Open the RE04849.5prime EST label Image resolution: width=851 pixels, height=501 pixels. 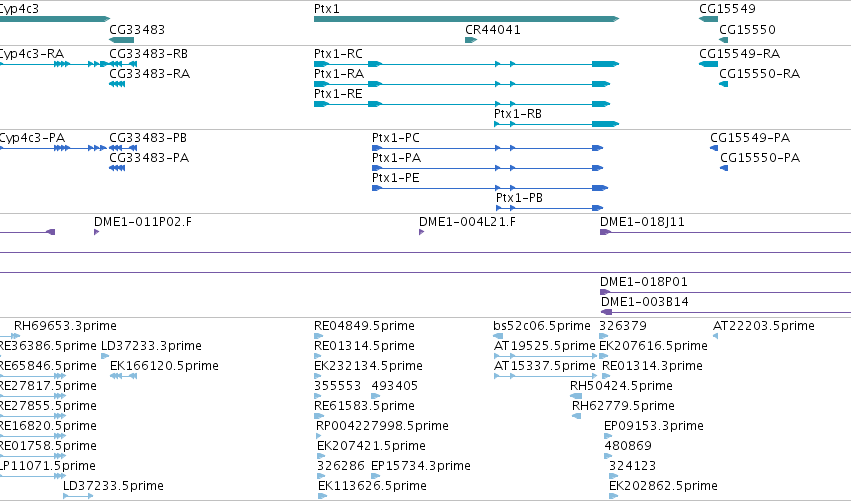[364, 326]
